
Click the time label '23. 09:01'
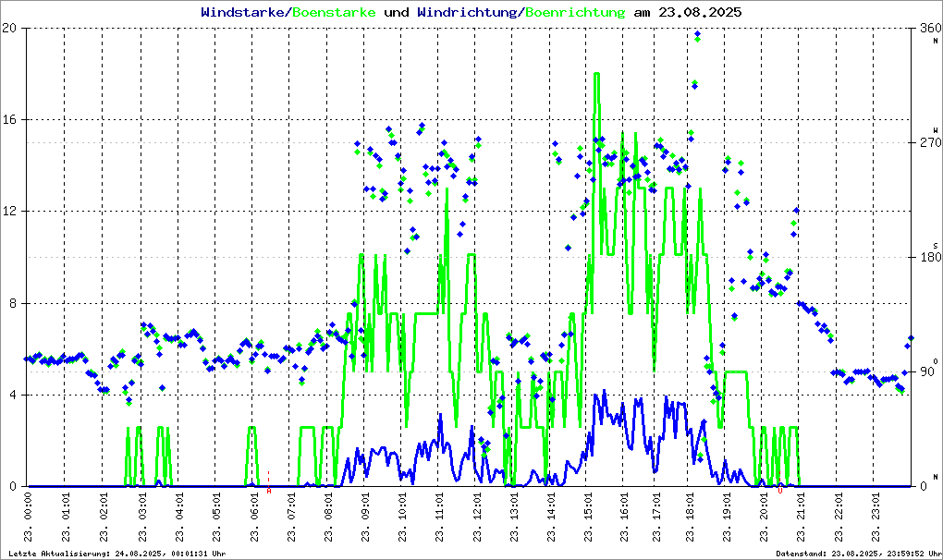point(366,517)
